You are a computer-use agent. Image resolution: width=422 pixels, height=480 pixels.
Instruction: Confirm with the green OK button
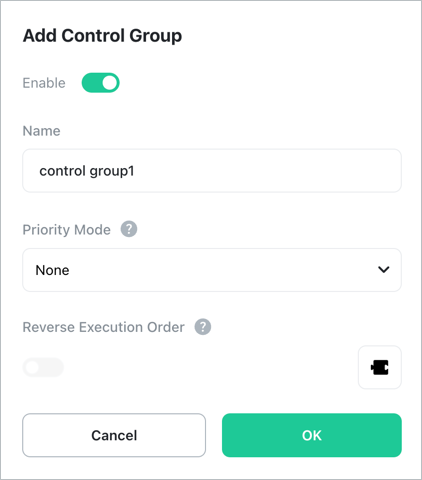click(x=312, y=435)
